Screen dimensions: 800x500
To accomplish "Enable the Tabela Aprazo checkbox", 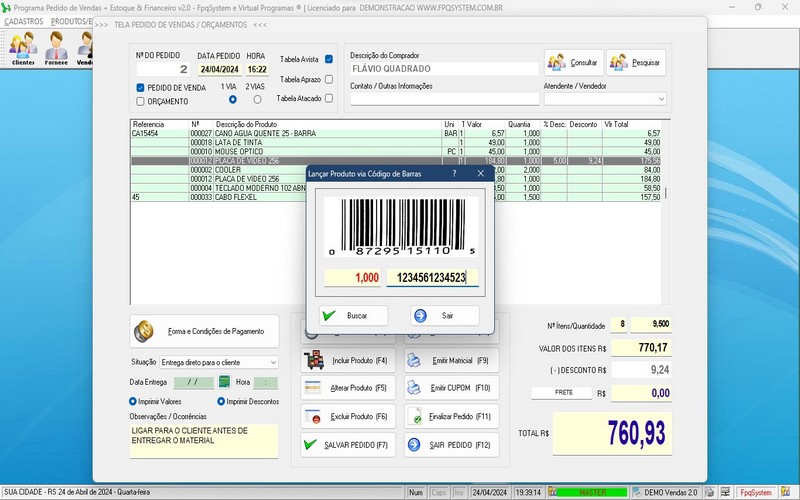I will pyautogui.click(x=329, y=79).
